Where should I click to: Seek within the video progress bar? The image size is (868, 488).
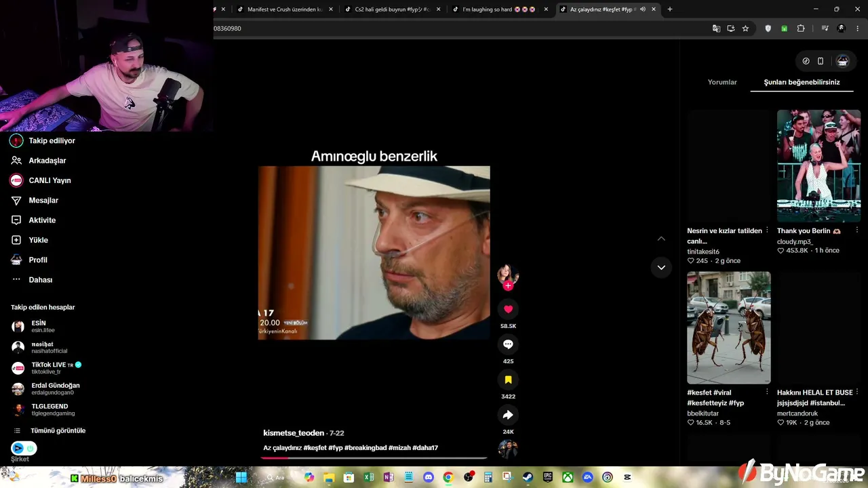pos(374,457)
